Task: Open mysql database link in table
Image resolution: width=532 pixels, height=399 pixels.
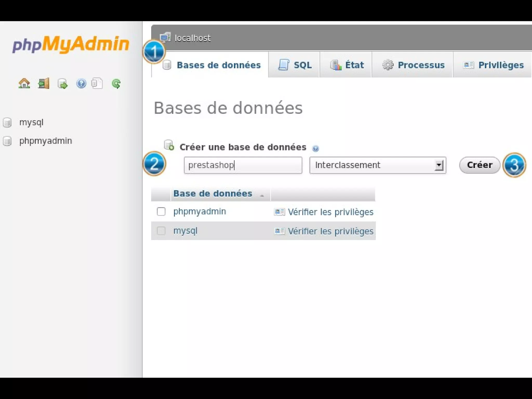Action: [x=185, y=231]
